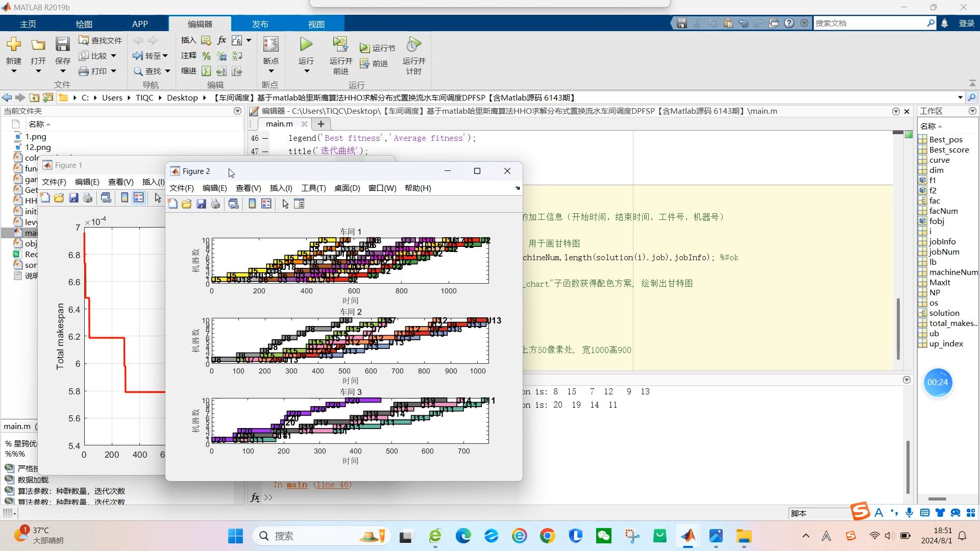
Task: Select Best_score variable in the workspace
Action: click(x=949, y=149)
